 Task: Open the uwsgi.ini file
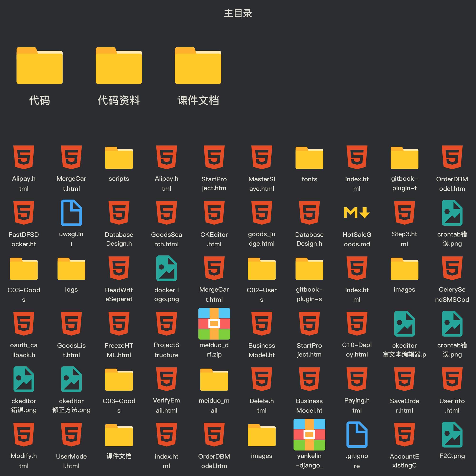click(71, 213)
